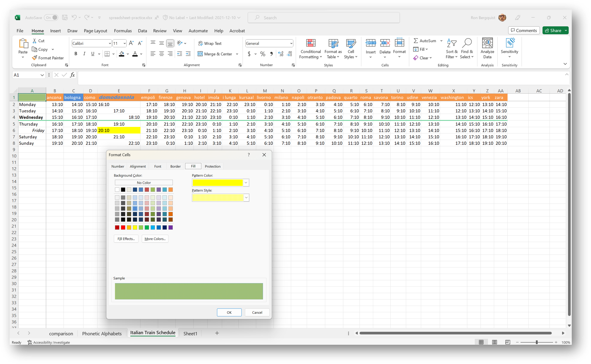Pick the red color swatch in Background Color
591x364 pixels.
pyautogui.click(x=123, y=227)
